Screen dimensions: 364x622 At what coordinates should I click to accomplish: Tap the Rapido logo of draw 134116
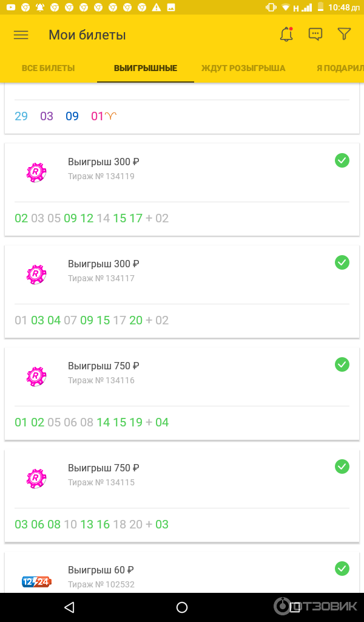pyautogui.click(x=36, y=377)
